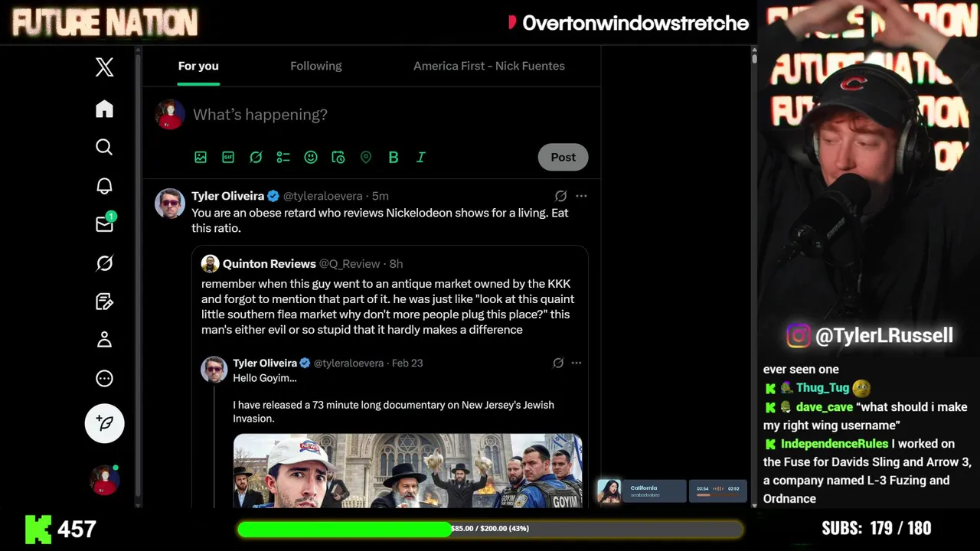Click the round white compose post button

coord(105,423)
